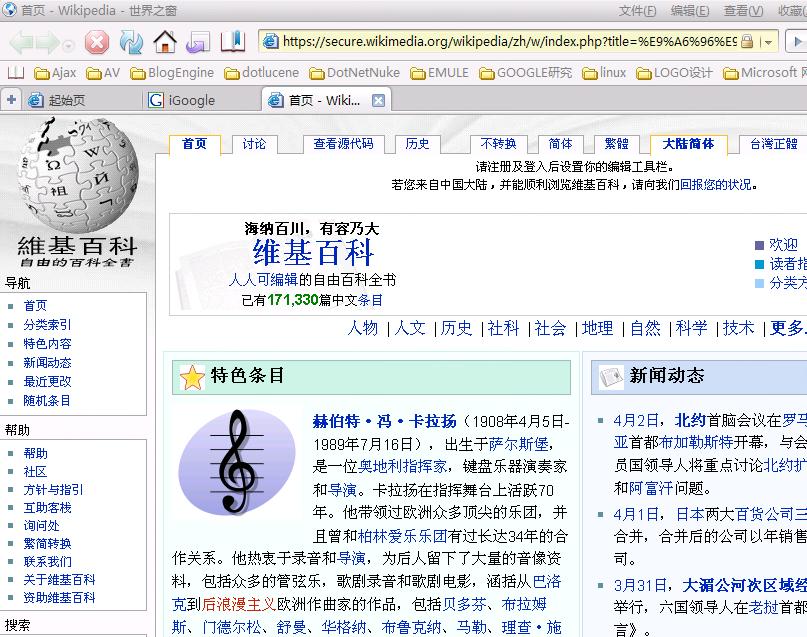Open 特色内容 in sidebar
807x637 pixels.
pyautogui.click(x=47, y=344)
